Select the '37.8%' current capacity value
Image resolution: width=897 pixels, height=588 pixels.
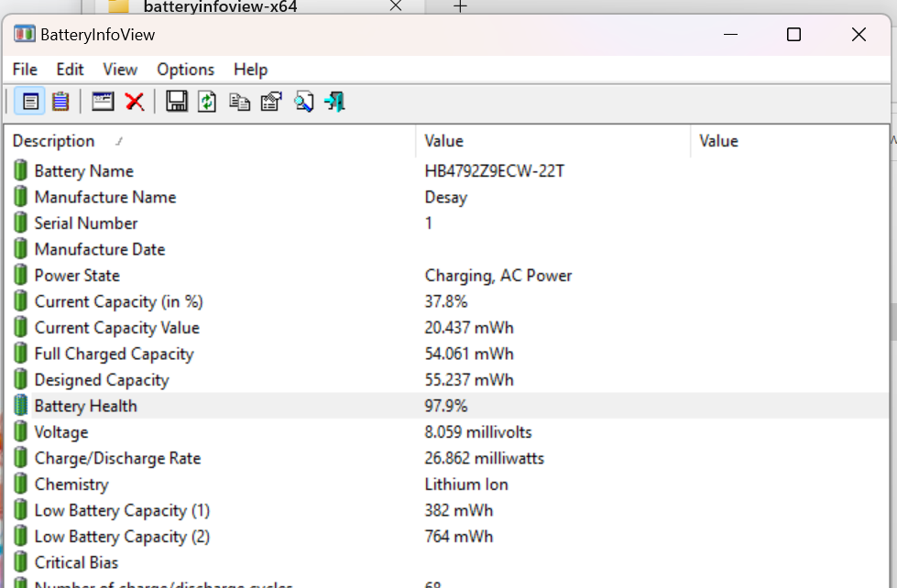445,301
